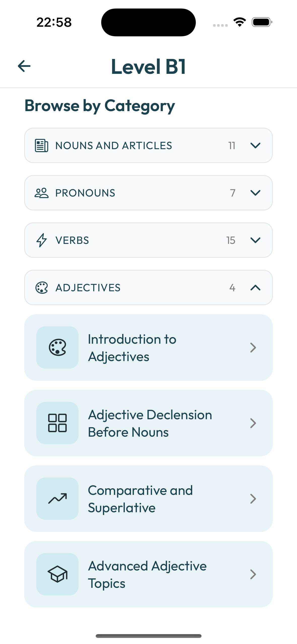The height and width of the screenshot is (644, 297).
Task: Open Advanced Adjective Topics
Action: pos(148,574)
